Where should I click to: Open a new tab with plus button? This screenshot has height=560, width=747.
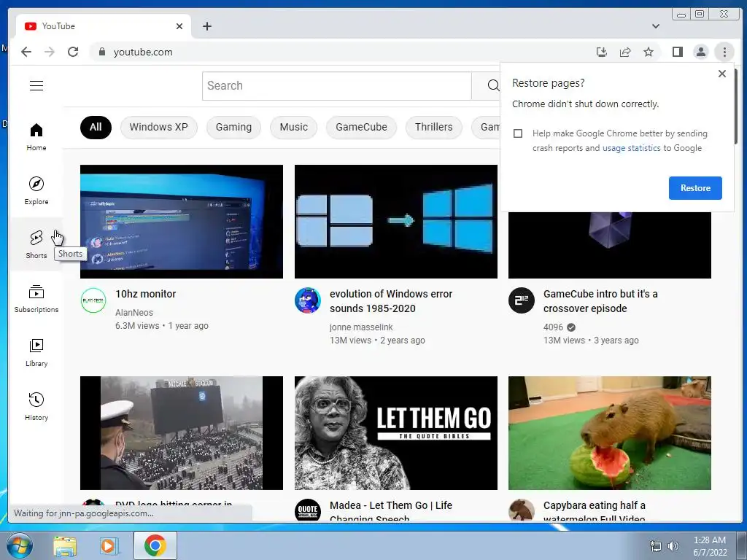pyautogui.click(x=206, y=26)
